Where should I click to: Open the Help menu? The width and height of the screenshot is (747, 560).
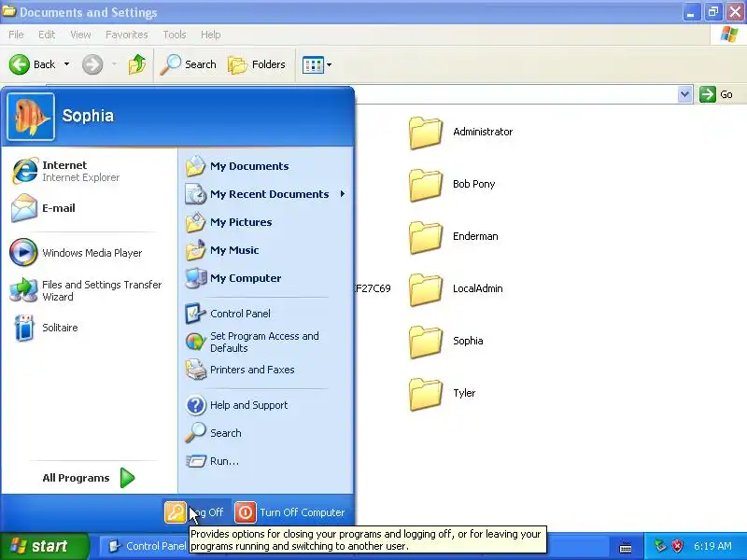click(x=211, y=35)
